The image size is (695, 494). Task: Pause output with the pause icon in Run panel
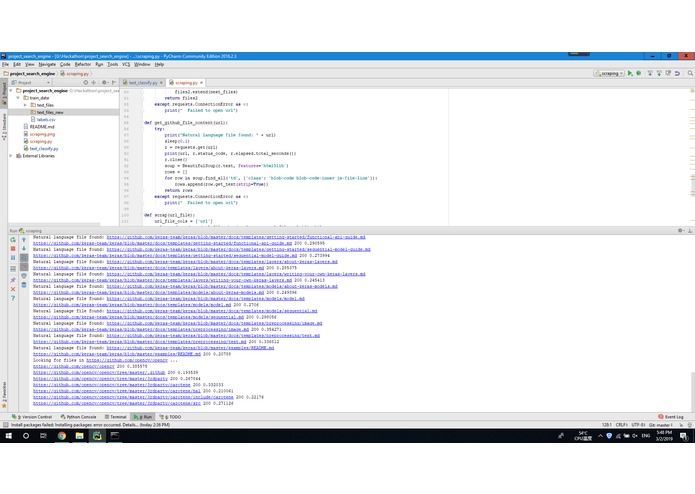click(x=13, y=258)
